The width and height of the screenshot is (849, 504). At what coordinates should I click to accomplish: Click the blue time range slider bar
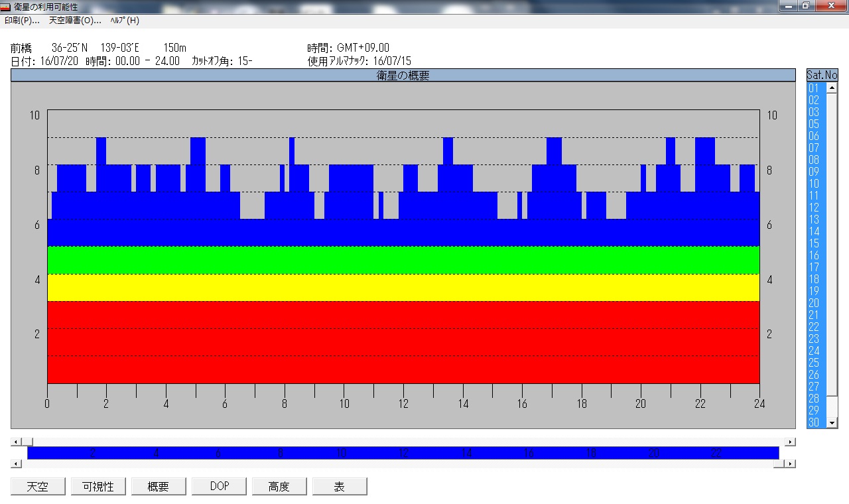coord(403,453)
